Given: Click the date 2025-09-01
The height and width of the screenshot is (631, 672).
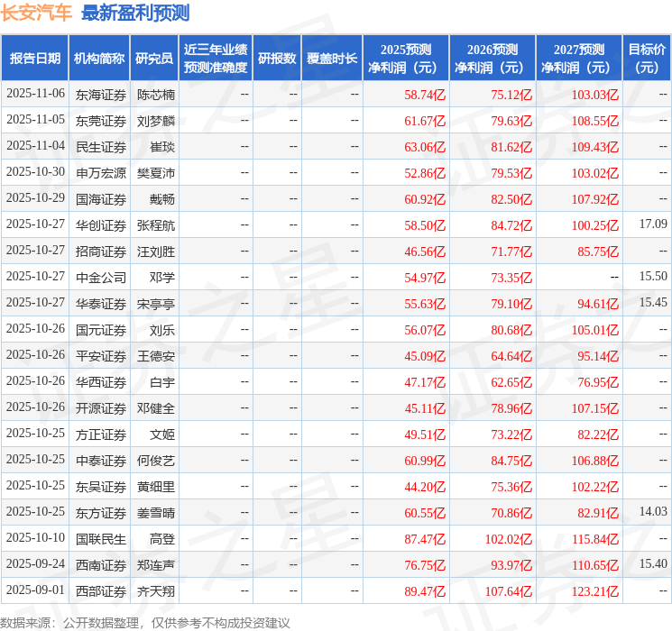Looking at the screenshot, I should 35,590.
